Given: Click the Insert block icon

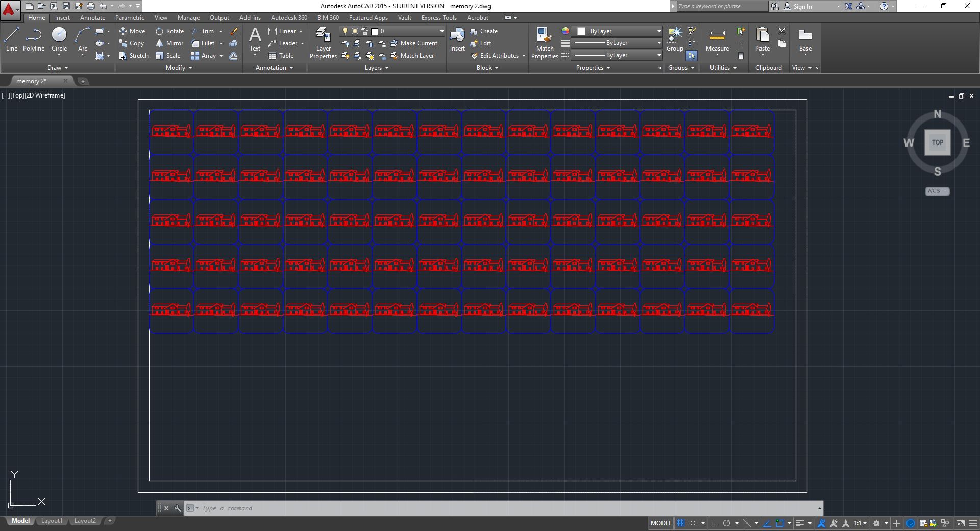Looking at the screenshot, I should coord(457,40).
